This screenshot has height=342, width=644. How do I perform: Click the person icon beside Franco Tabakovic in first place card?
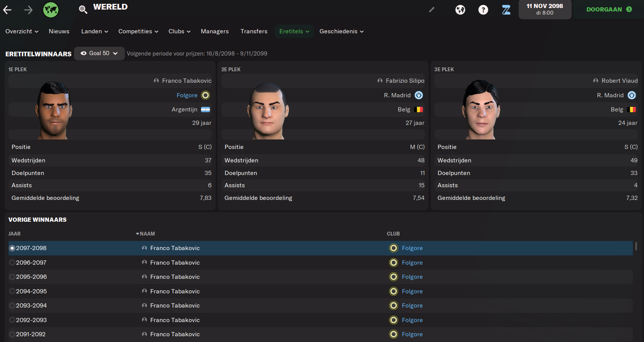[x=156, y=81]
